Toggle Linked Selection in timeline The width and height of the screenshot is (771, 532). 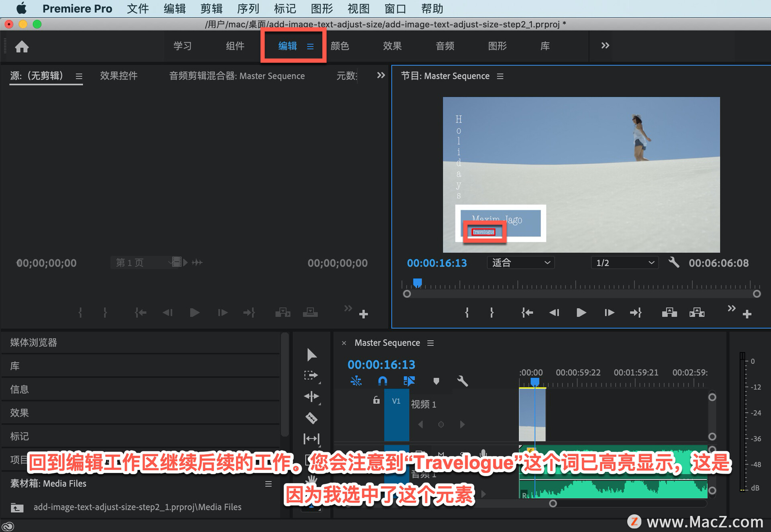(409, 381)
